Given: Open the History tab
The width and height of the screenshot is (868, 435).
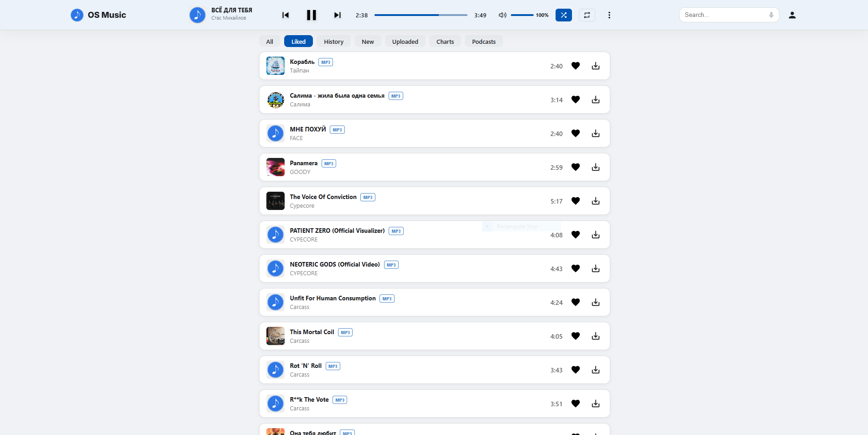Looking at the screenshot, I should coord(333,42).
